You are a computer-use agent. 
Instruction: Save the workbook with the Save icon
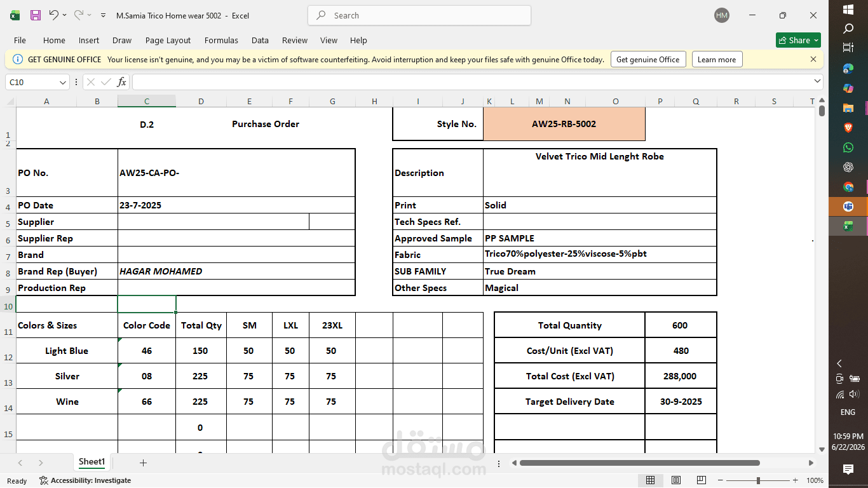(x=36, y=15)
